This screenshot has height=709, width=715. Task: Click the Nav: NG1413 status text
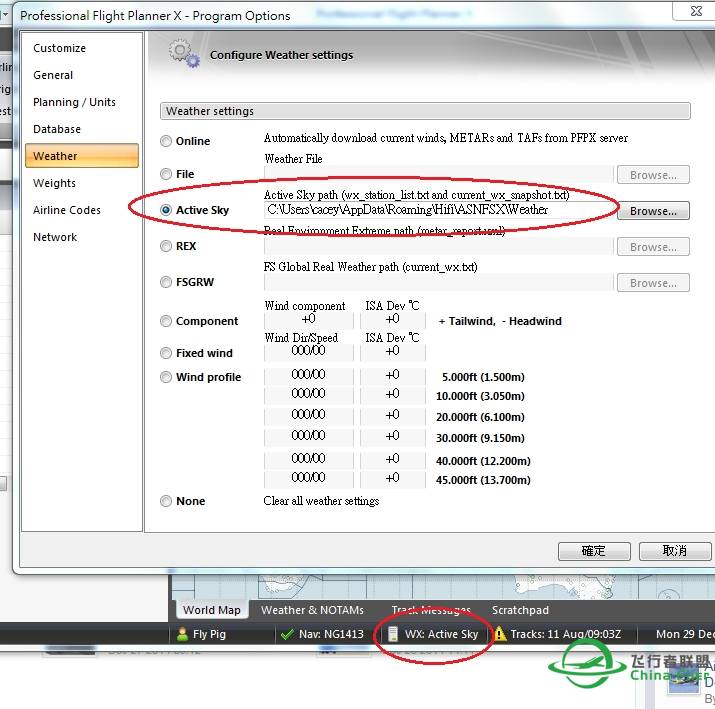click(332, 634)
